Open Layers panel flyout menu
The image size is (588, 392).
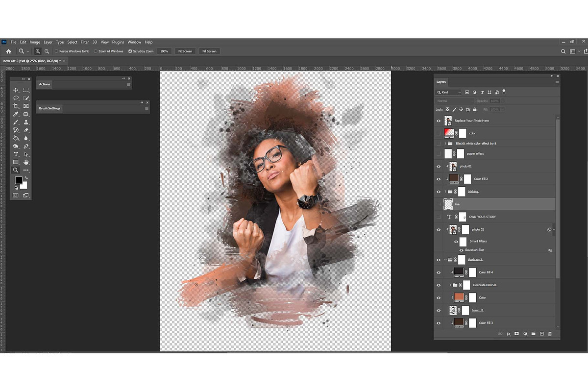click(557, 82)
